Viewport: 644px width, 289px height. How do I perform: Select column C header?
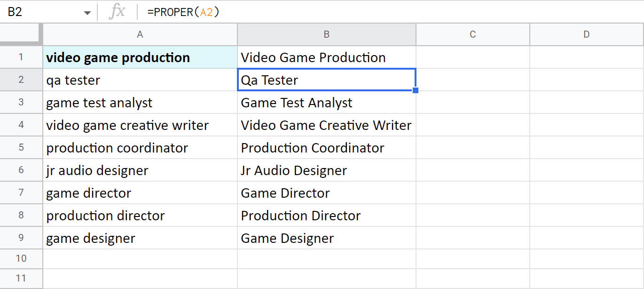472,34
